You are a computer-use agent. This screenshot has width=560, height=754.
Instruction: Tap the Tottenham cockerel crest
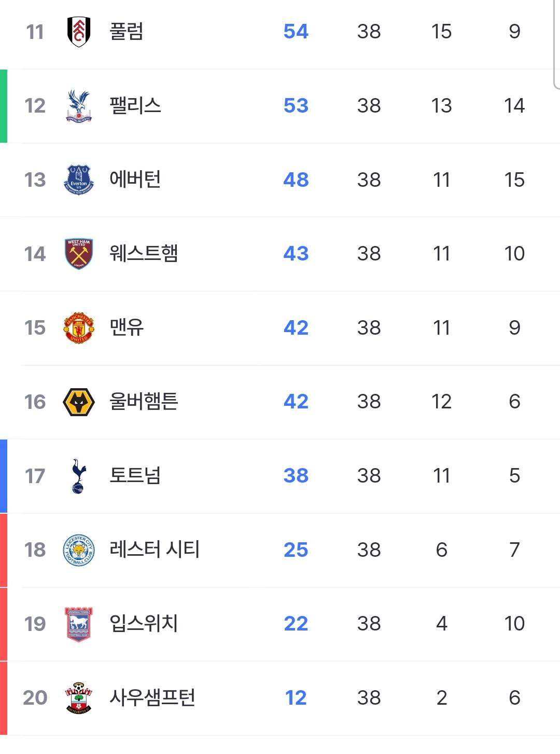[79, 476]
